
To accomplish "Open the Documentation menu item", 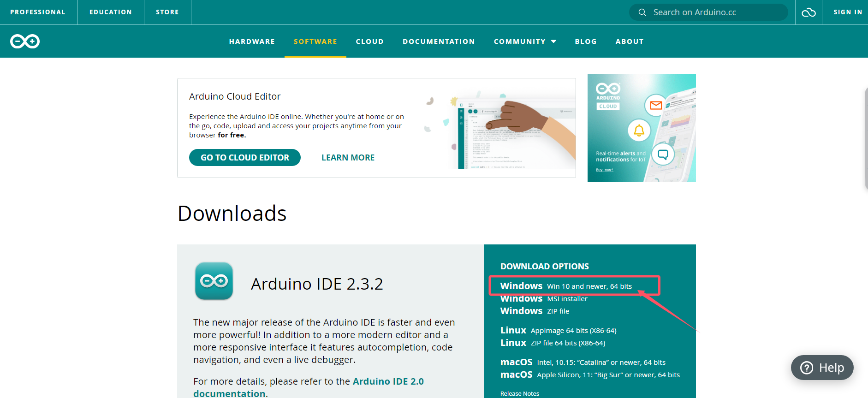I will (x=439, y=42).
